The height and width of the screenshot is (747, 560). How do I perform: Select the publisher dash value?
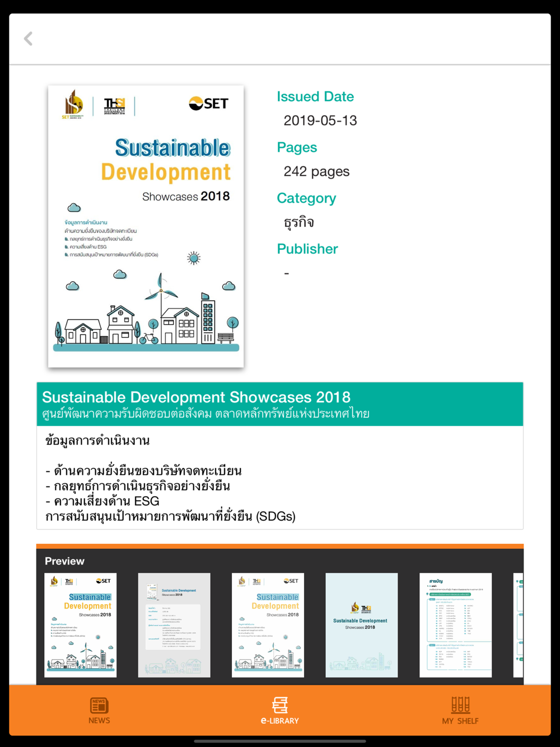(x=287, y=273)
